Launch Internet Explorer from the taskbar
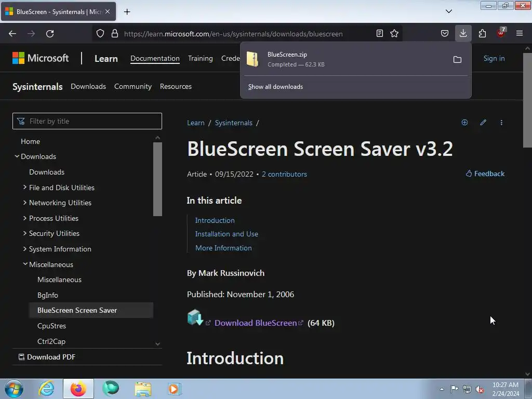The width and height of the screenshot is (532, 399). (46, 389)
